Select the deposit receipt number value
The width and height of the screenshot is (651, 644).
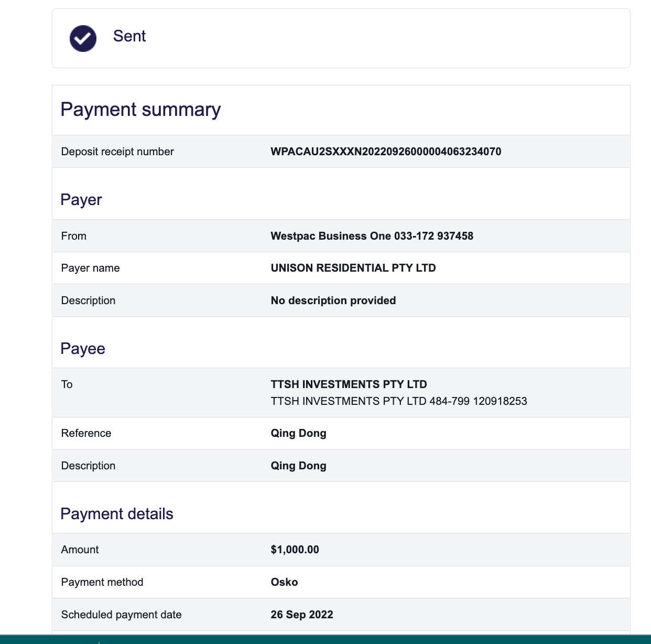click(x=386, y=152)
